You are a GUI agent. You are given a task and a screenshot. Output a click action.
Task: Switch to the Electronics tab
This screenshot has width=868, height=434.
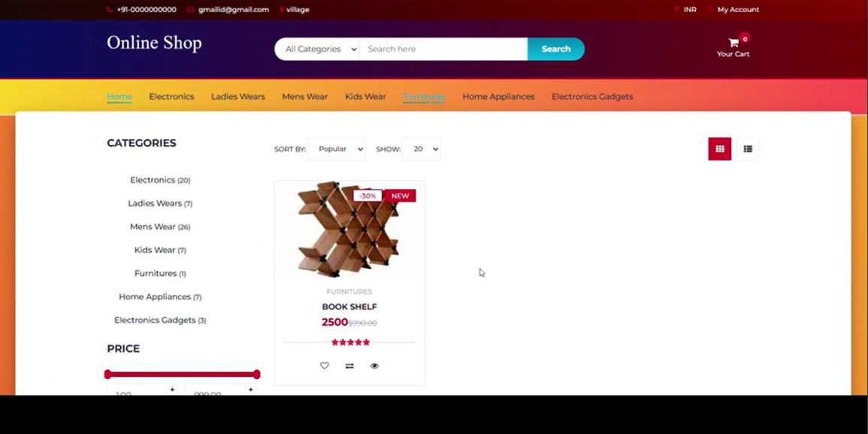[171, 96]
